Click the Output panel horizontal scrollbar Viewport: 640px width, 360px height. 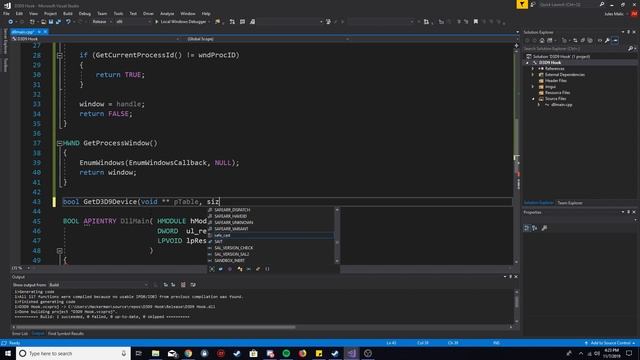[155, 327]
